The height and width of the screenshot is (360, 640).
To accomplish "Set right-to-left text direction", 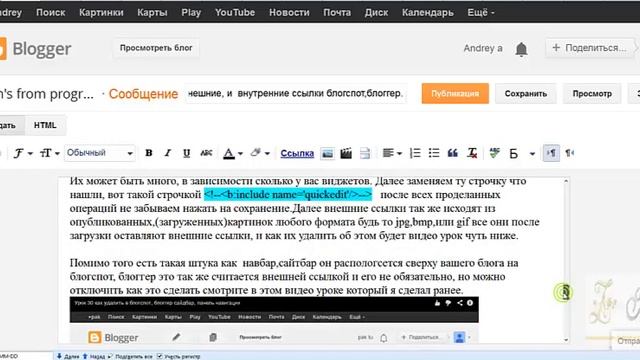I will (569, 153).
